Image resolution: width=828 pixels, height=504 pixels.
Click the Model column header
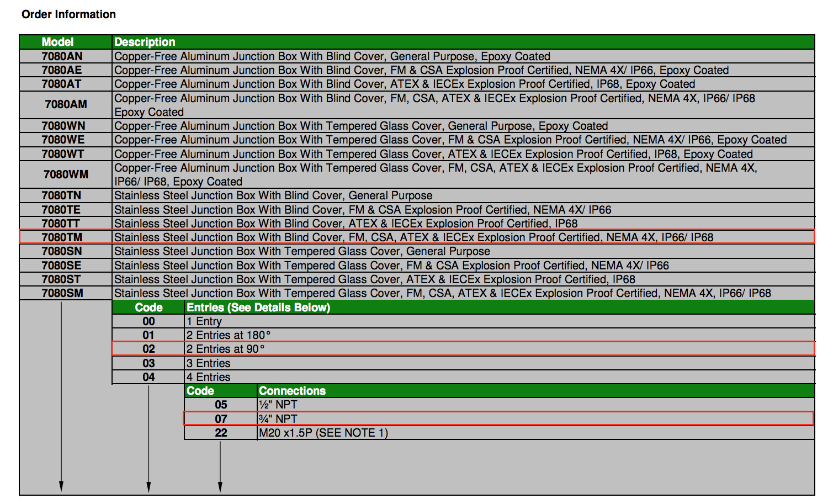pos(57,42)
